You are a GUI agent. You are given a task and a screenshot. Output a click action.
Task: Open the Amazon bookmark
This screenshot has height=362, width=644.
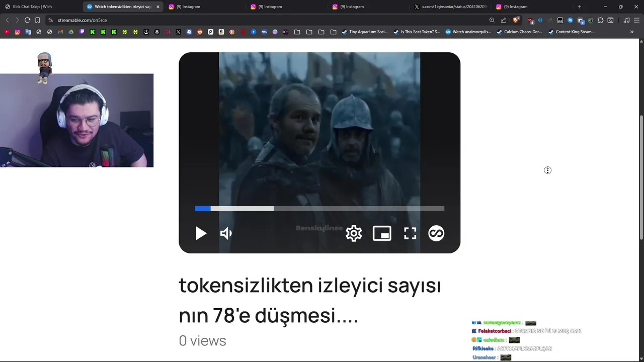point(221,32)
